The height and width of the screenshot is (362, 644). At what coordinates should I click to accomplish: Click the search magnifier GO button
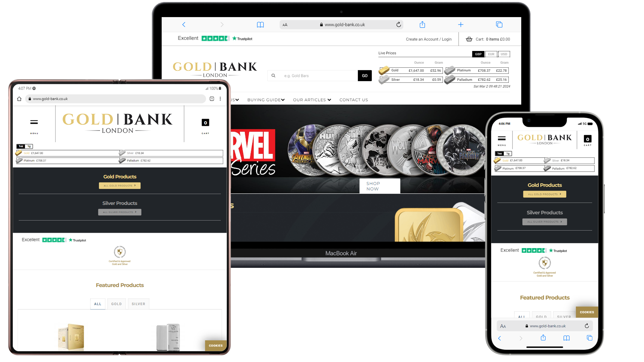coord(365,75)
